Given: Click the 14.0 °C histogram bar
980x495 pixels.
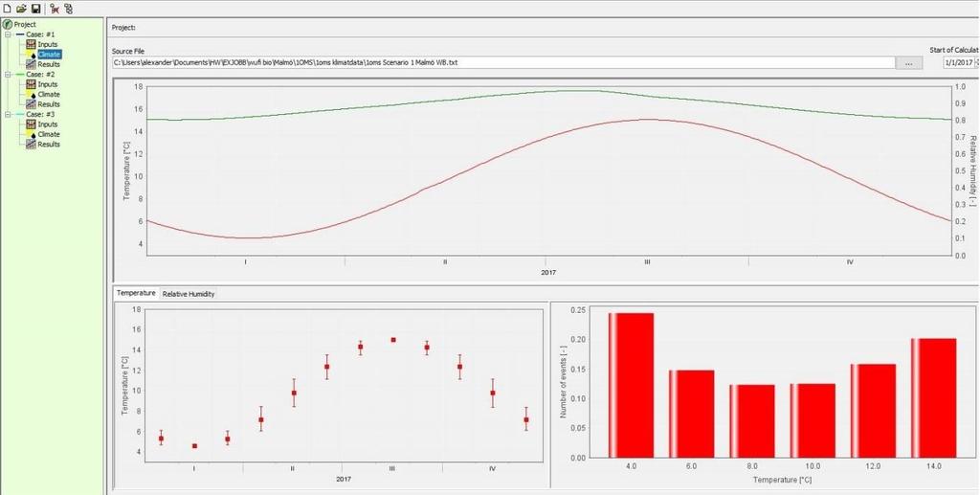Looking at the screenshot, I should tap(934, 397).
